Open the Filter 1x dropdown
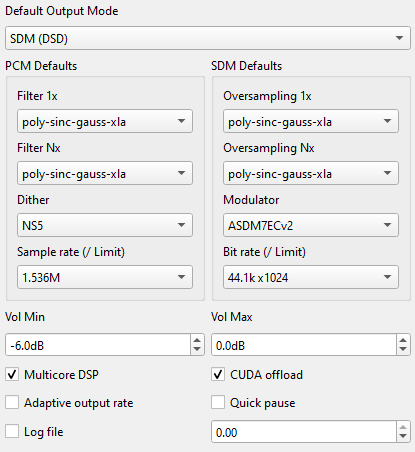Viewport: 415px width, 452px height. tap(105, 121)
